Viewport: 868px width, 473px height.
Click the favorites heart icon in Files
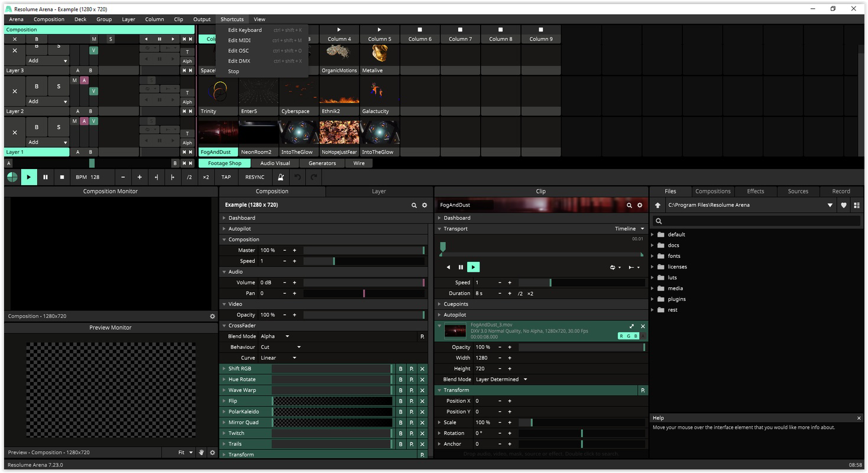pos(844,205)
